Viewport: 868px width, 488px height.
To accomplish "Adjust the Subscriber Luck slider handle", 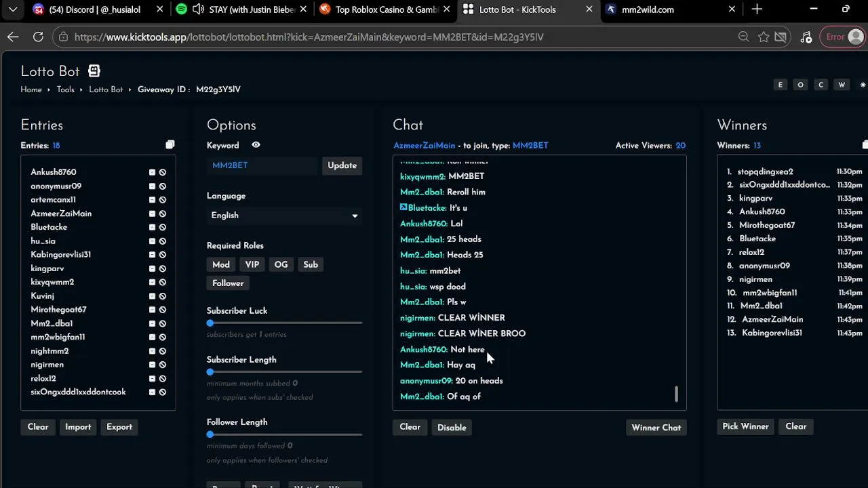I will [x=210, y=323].
